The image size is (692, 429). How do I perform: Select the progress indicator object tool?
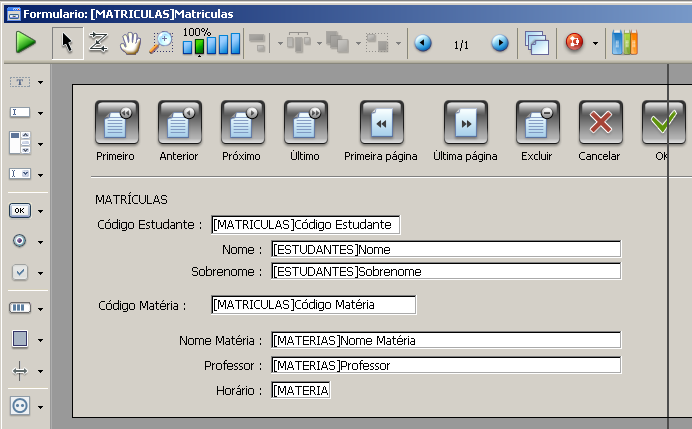(x=20, y=307)
